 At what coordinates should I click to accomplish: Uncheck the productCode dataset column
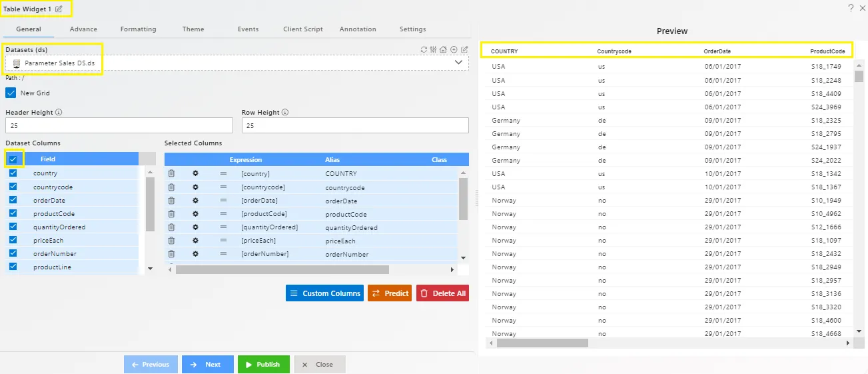point(13,213)
